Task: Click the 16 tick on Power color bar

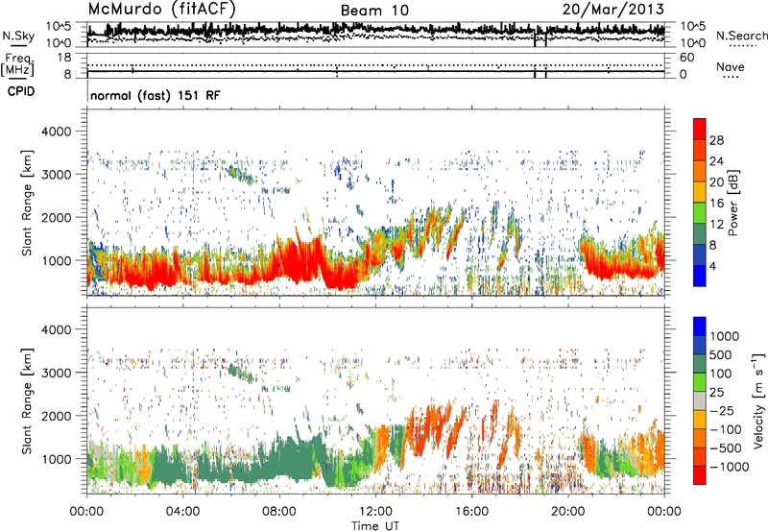Action: [716, 204]
